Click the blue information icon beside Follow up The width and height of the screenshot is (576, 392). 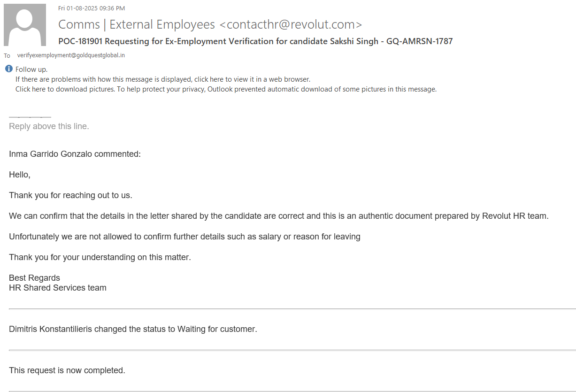pos(9,69)
